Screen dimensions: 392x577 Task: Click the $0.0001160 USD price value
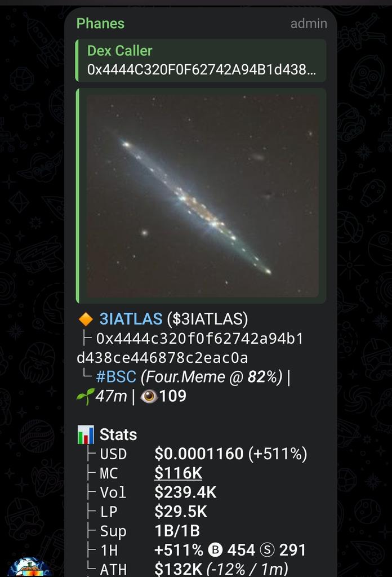[x=199, y=454]
